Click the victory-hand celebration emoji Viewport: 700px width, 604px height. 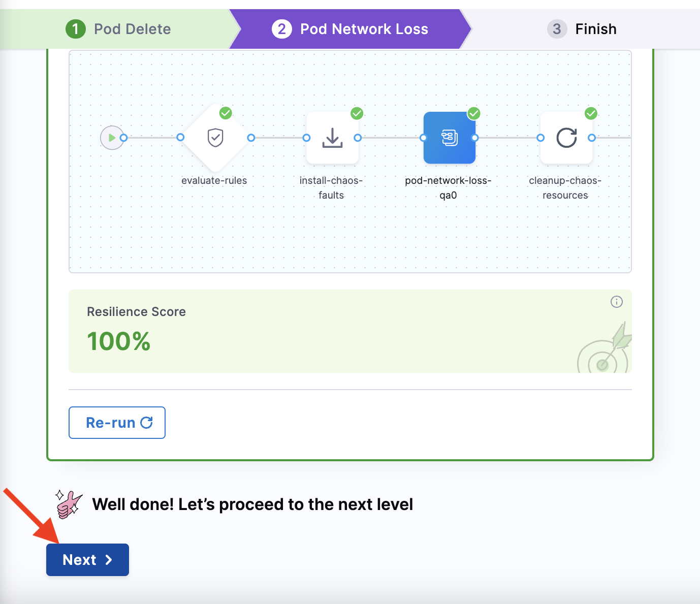(x=68, y=504)
